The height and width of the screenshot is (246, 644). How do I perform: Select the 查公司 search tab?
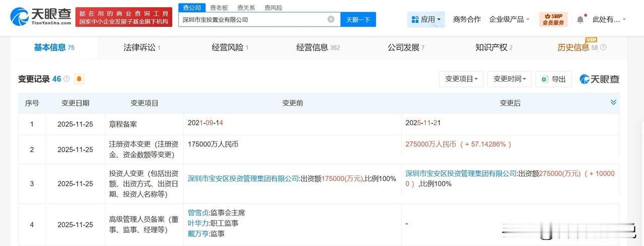click(192, 8)
